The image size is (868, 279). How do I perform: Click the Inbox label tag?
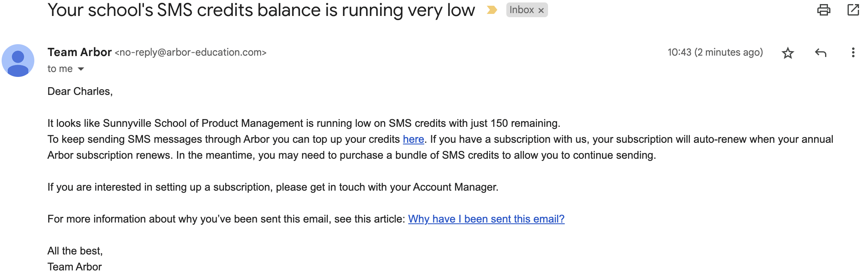coord(521,10)
